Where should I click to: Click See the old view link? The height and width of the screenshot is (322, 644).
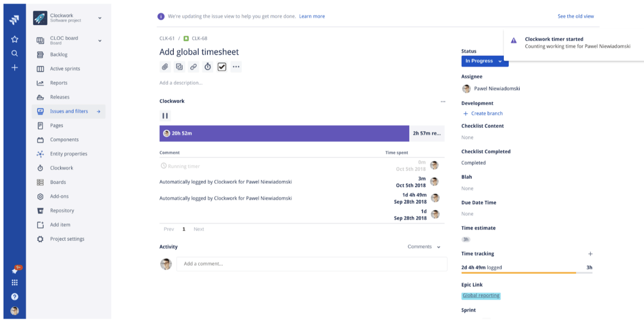576,16
